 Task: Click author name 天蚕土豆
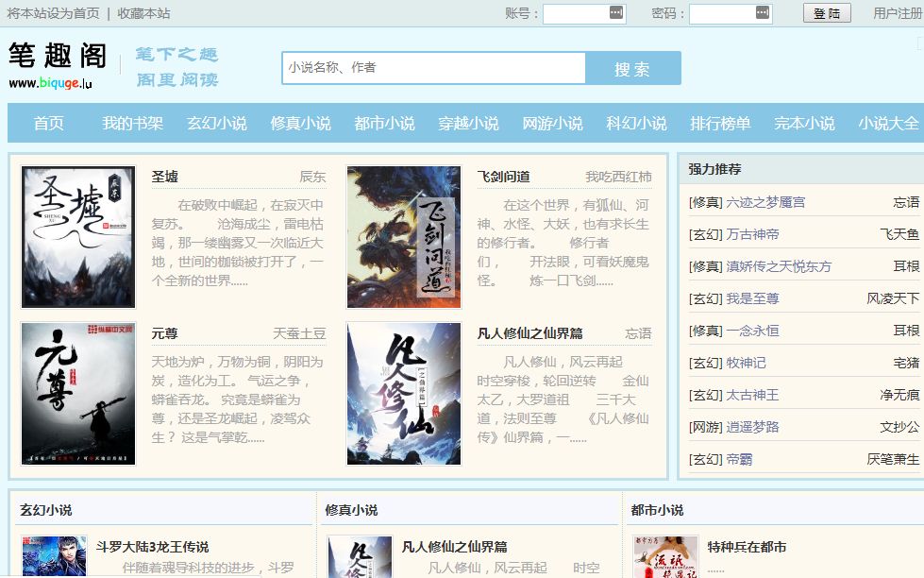pos(299,333)
